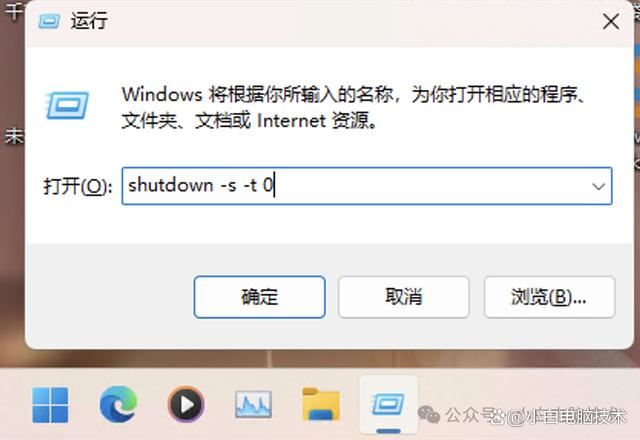Launch Microsoft Edge from the taskbar
The height and width of the screenshot is (440, 640).
[x=118, y=404]
